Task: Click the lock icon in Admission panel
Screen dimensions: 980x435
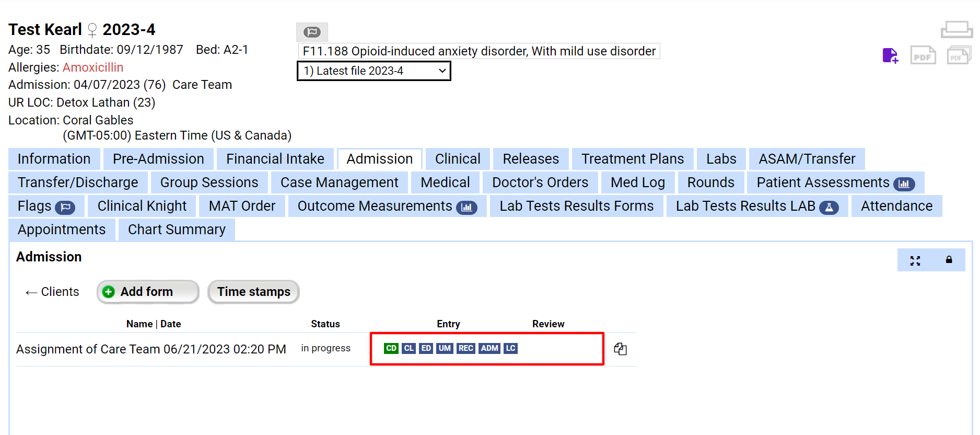Action: (949, 260)
